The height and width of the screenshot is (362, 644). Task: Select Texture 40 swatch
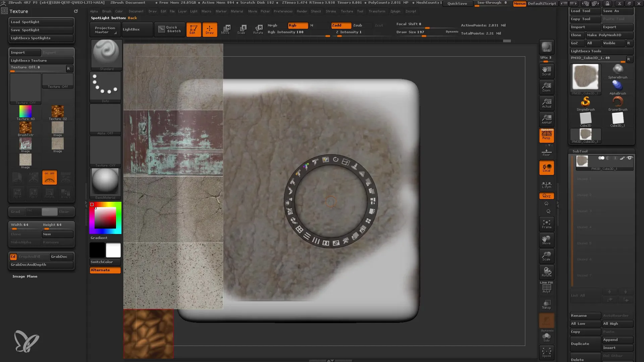coord(25,113)
